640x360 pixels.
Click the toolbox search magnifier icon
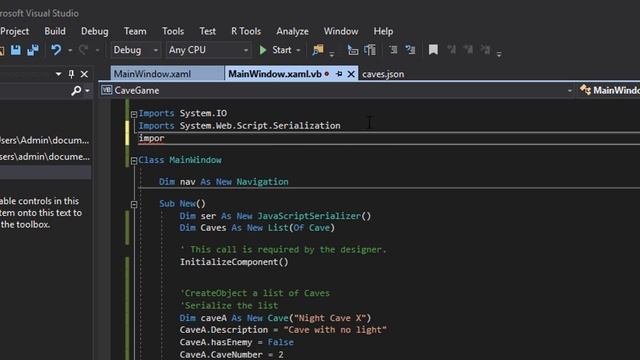[76, 90]
